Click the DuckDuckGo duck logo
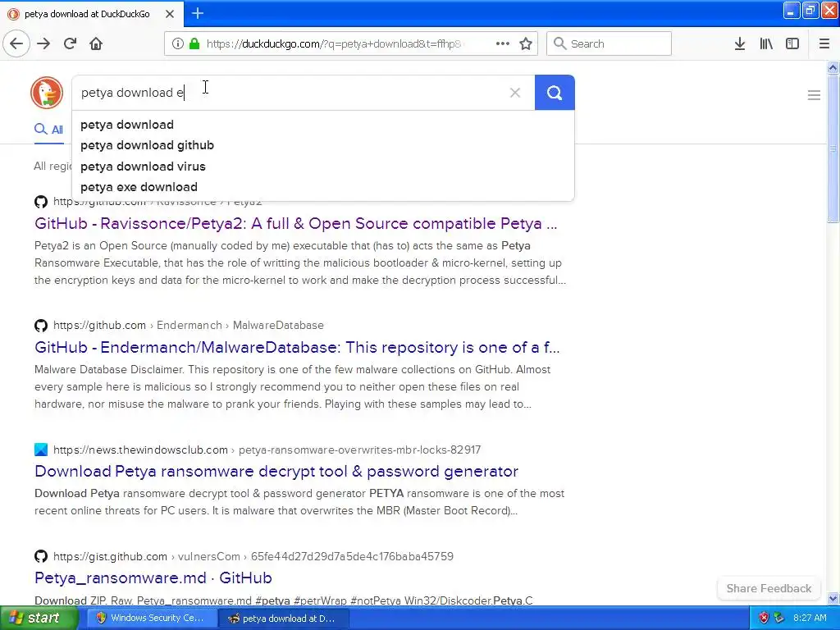This screenshot has width=840, height=630. point(47,93)
